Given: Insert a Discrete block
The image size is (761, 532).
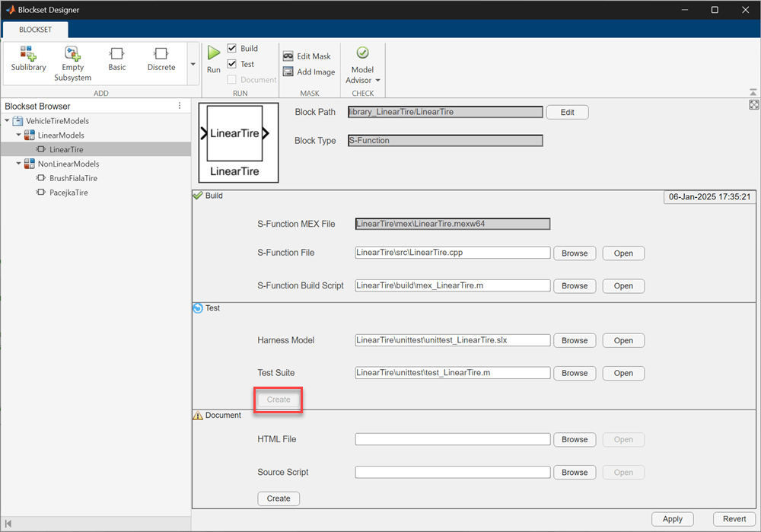Looking at the screenshot, I should [161, 59].
